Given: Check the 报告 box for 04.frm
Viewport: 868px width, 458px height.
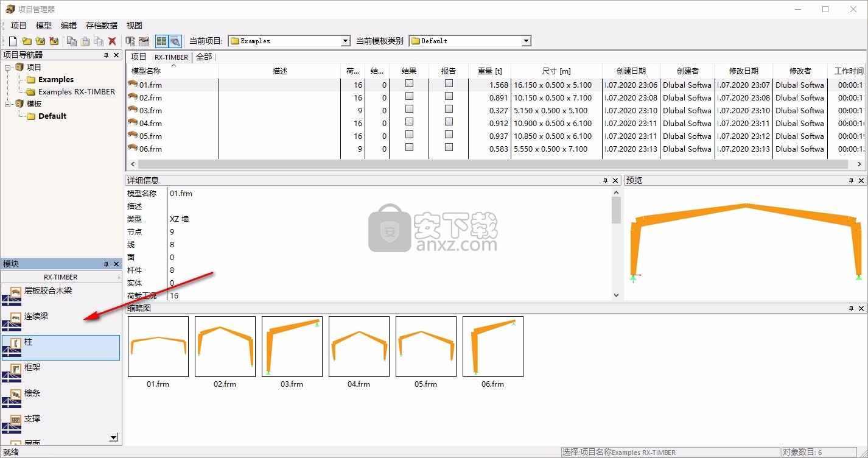Looking at the screenshot, I should (449, 121).
